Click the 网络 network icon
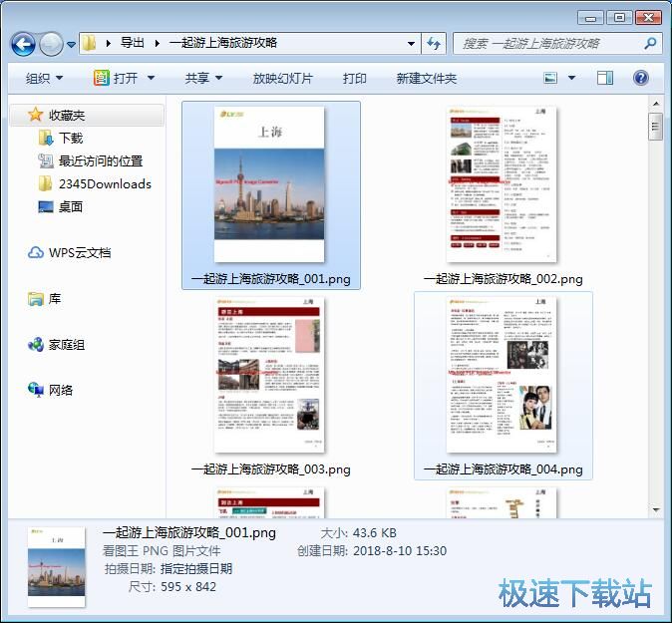The image size is (672, 623). point(36,390)
